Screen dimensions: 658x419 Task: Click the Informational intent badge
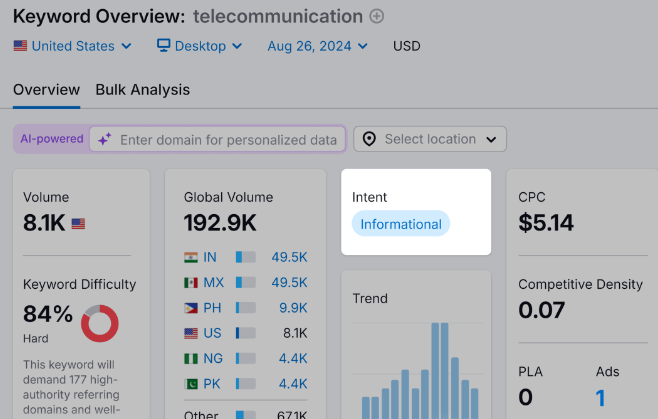401,224
